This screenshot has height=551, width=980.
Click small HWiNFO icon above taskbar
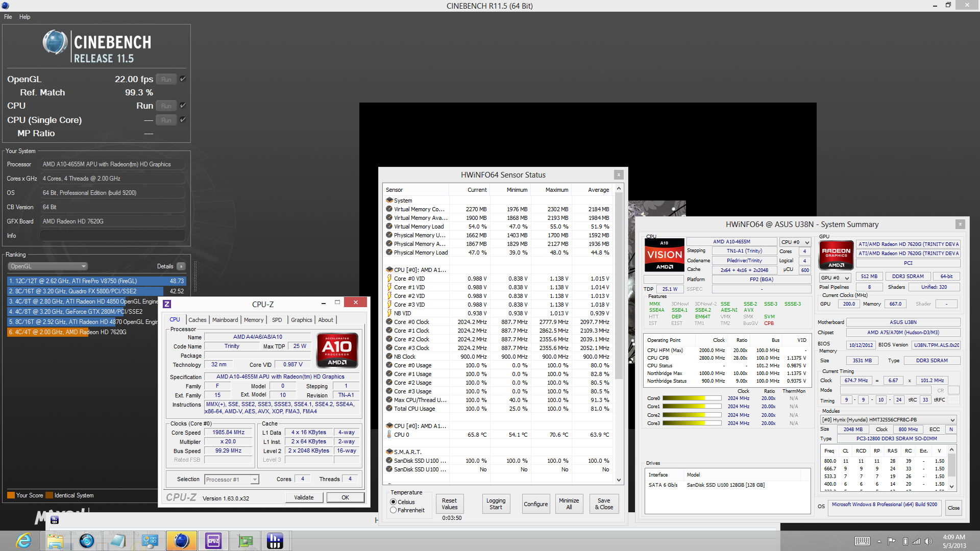55,520
